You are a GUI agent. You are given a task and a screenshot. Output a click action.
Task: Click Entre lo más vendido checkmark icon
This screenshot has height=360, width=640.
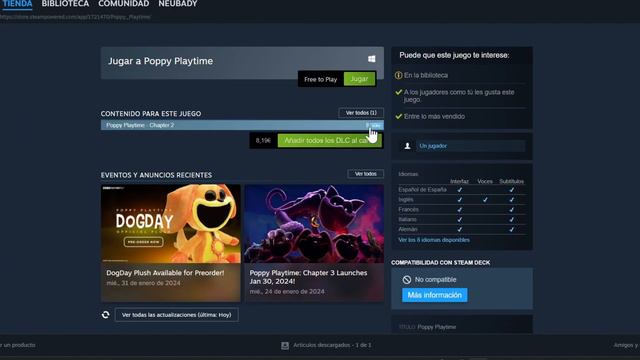click(x=399, y=116)
